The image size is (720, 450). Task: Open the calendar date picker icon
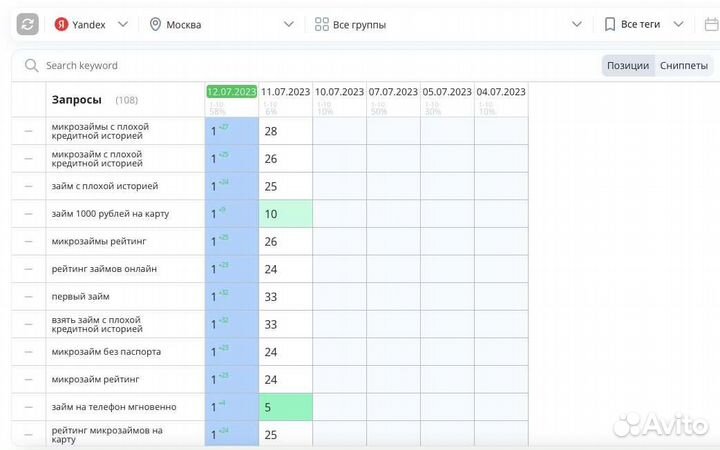(x=712, y=24)
